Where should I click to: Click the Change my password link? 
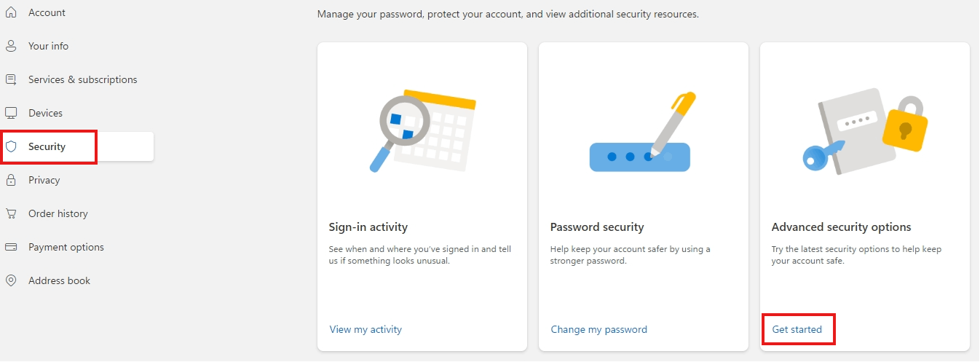598,329
